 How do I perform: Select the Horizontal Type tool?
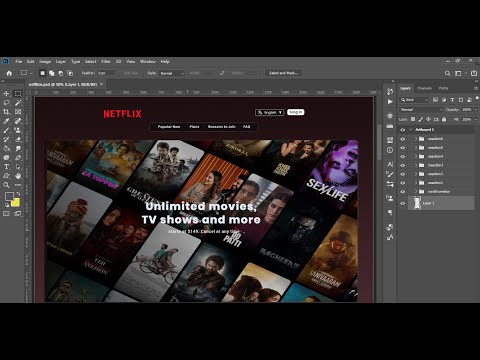[x=6, y=167]
